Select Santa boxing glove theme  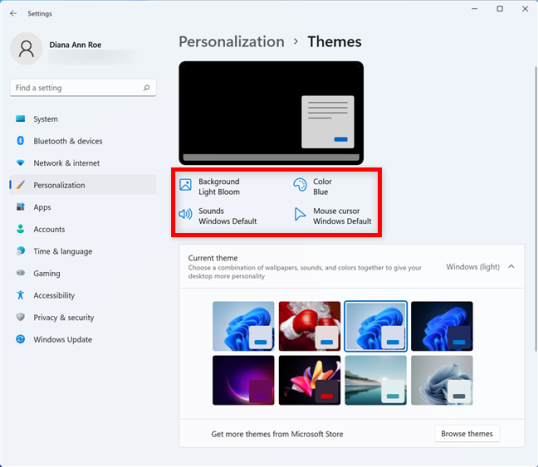[x=309, y=326]
